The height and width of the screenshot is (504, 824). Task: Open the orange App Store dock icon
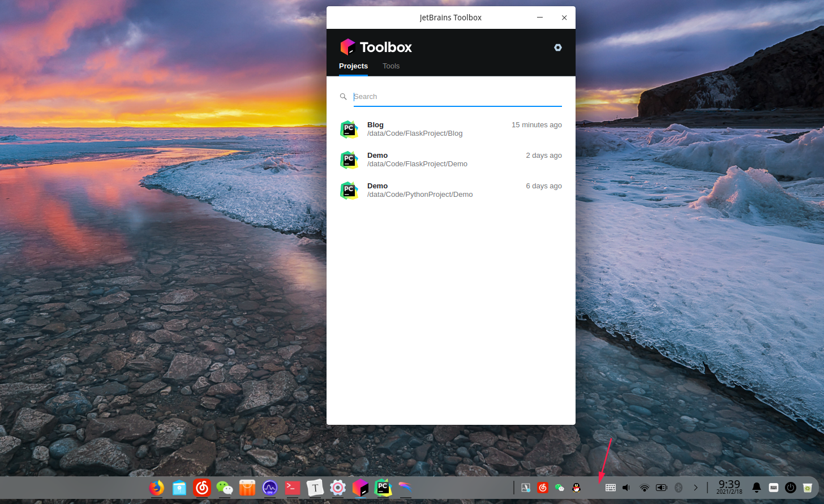247,488
